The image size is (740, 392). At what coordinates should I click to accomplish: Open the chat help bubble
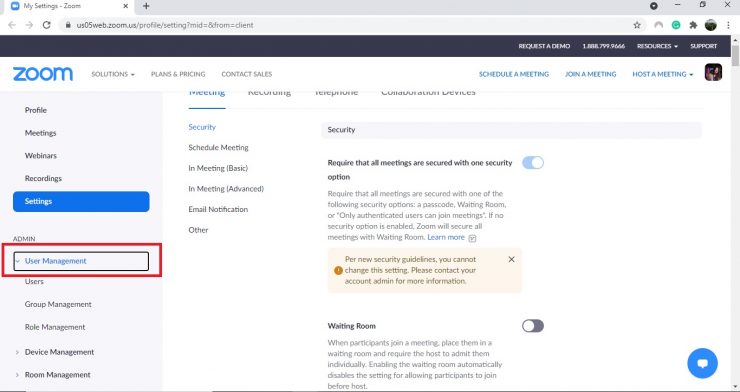click(x=702, y=363)
